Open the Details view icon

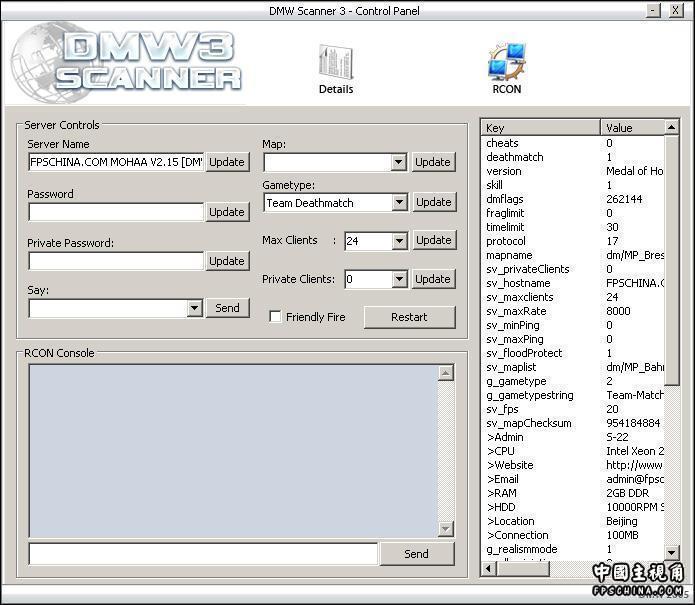(336, 70)
